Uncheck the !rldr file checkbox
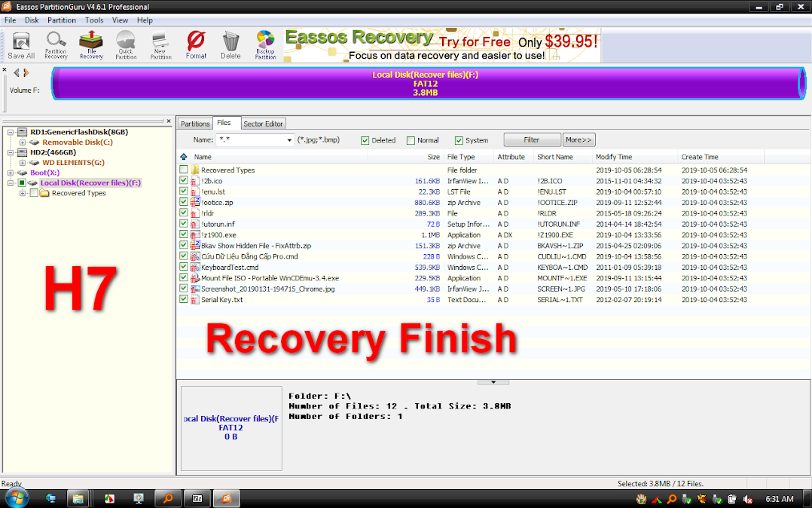The width and height of the screenshot is (812, 508). 183,213
